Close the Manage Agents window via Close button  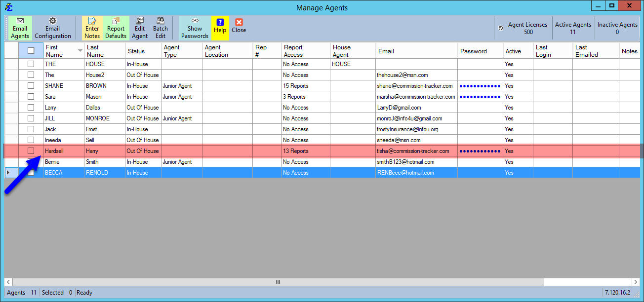click(x=239, y=28)
